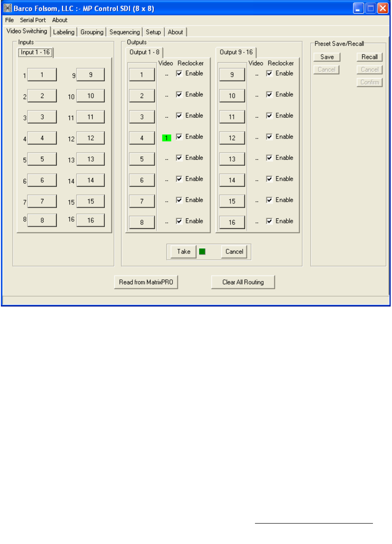Choose output button 13
Viewport: 392px width, 544px height.
click(x=232, y=159)
